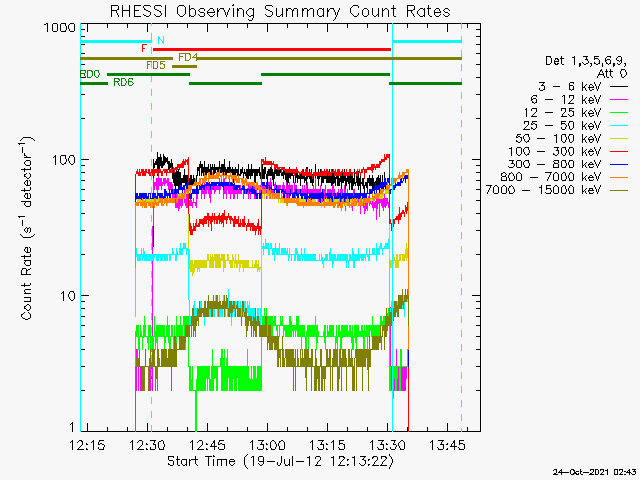Click the olive legend line for 7000 - 15000 keV
Image resolution: width=640 pixels, height=480 pixels.
click(x=619, y=190)
